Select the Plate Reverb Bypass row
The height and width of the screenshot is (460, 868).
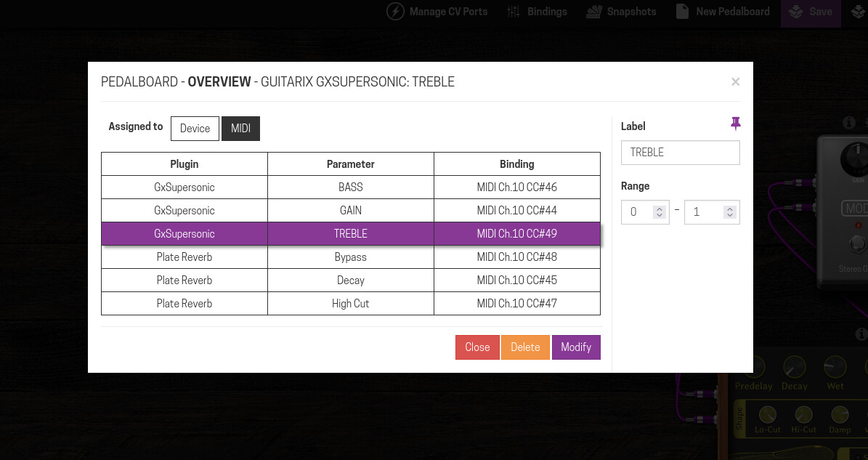tap(350, 257)
